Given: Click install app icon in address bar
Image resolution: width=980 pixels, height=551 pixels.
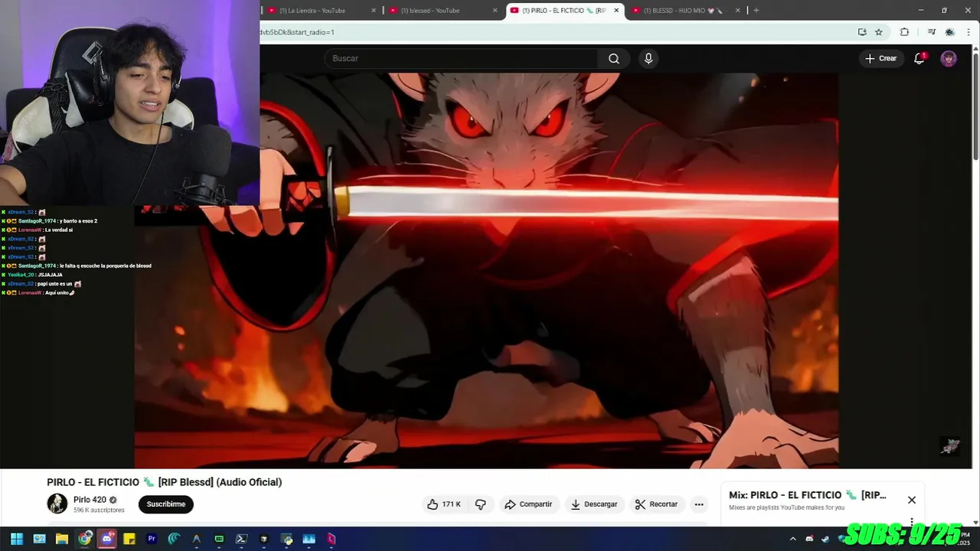Looking at the screenshot, I should [x=862, y=32].
